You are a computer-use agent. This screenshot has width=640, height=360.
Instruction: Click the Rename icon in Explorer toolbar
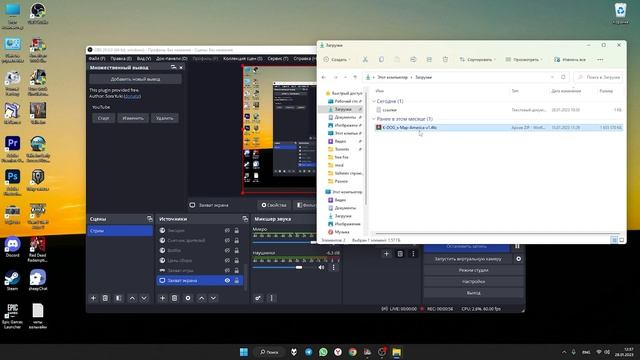tap(413, 60)
